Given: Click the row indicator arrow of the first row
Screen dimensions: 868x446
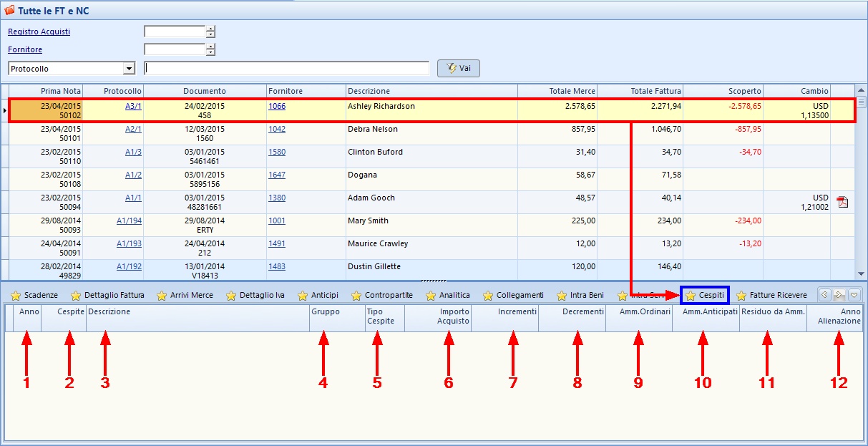Looking at the screenshot, I should click(5, 110).
